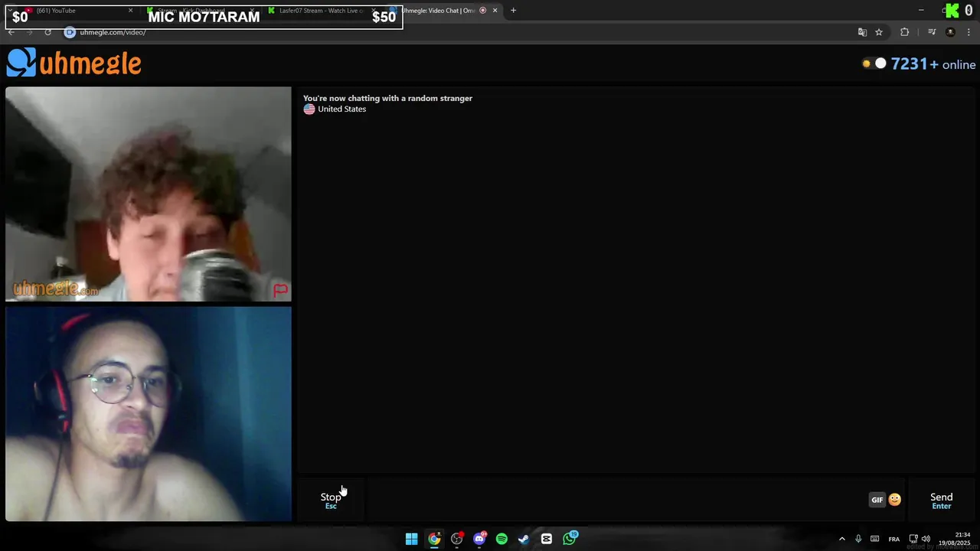Click the '7231+ online' counter

click(x=933, y=64)
